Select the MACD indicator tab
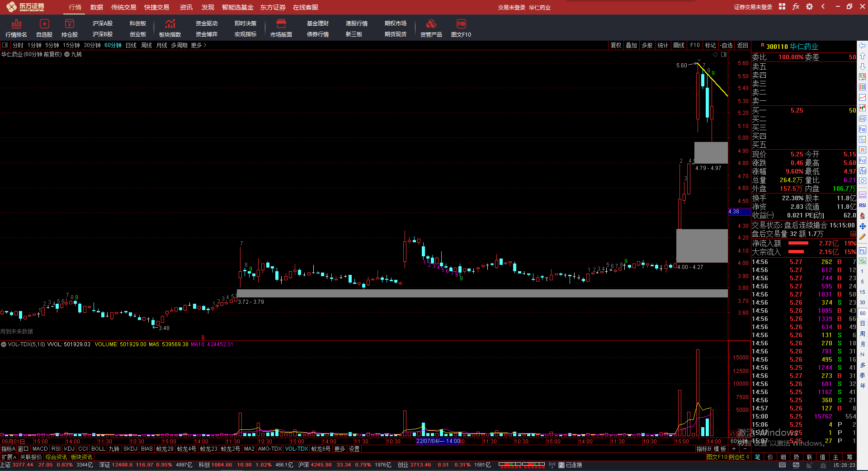This screenshot has width=868, height=471. coord(40,449)
